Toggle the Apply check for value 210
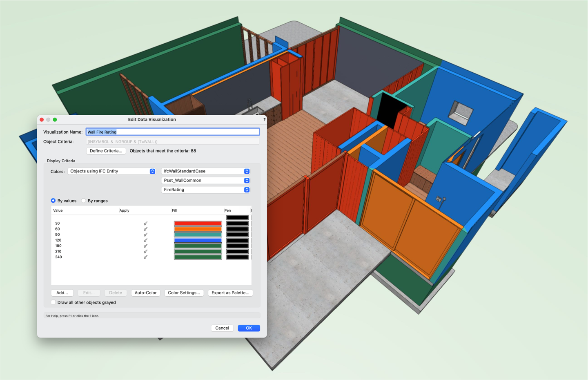 click(145, 251)
